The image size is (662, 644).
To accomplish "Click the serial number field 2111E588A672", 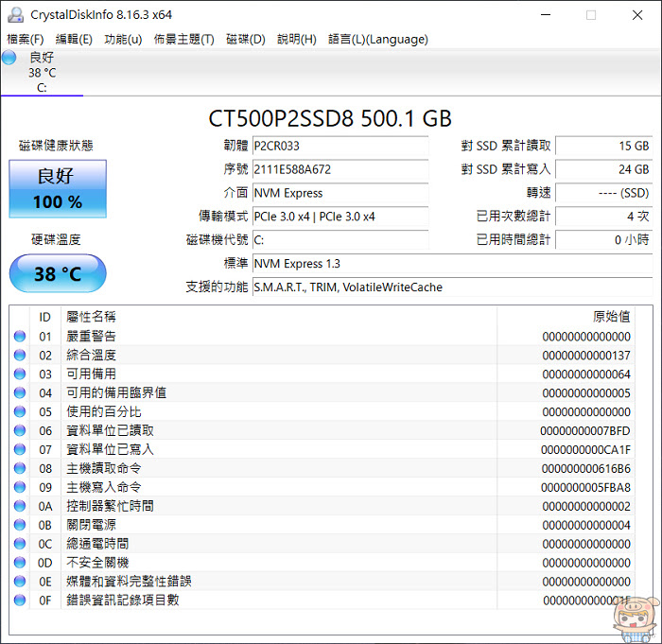I will click(x=340, y=170).
